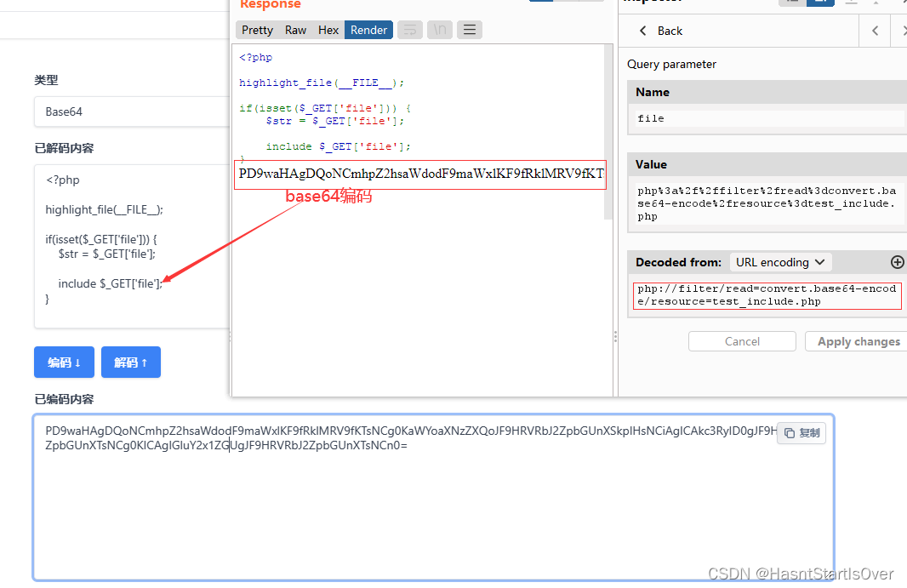The image size is (907, 588).
Task: Switch to the Hex response view
Action: tap(328, 30)
